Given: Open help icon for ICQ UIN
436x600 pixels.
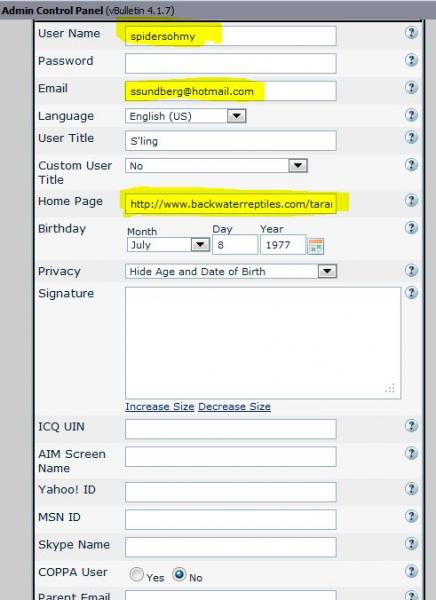Looking at the screenshot, I should (411, 426).
